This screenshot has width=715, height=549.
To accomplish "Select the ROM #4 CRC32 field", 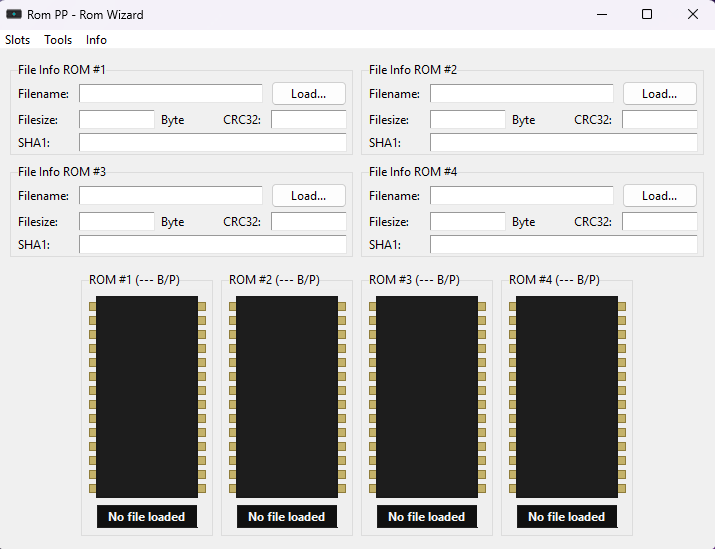I will (x=660, y=222).
